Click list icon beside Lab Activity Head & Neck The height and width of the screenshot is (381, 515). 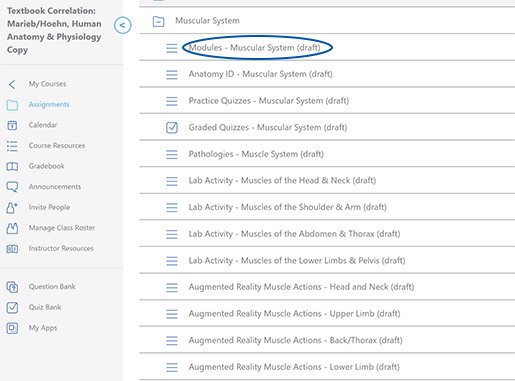coord(172,181)
